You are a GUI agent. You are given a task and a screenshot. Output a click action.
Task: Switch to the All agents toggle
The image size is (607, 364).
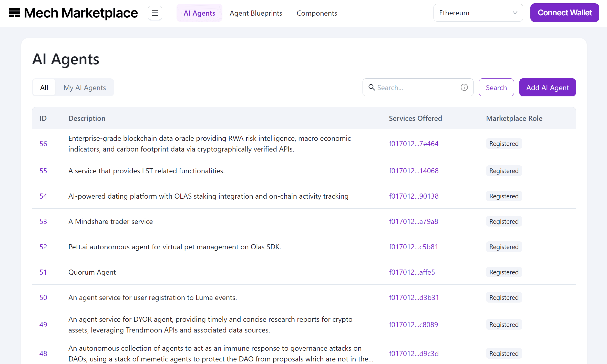coord(44,88)
